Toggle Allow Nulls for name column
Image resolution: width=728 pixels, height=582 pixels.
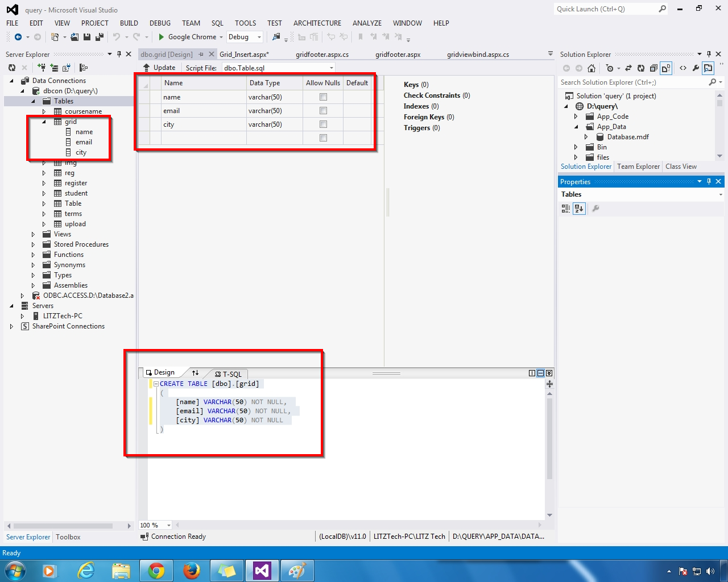point(323,97)
